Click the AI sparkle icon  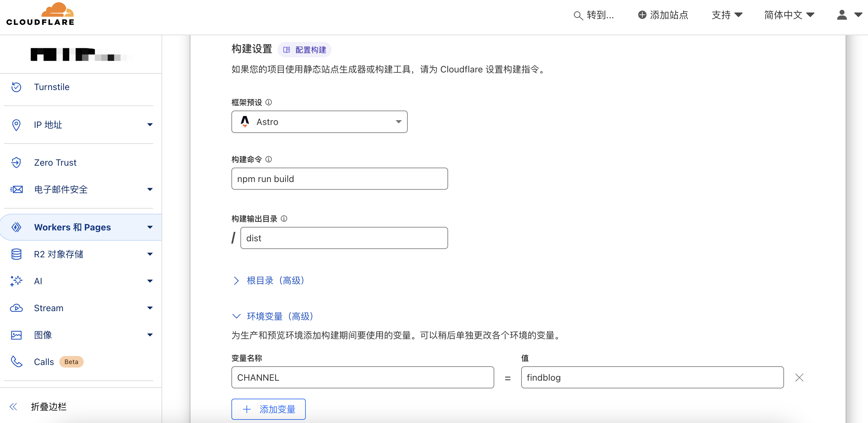tap(16, 281)
